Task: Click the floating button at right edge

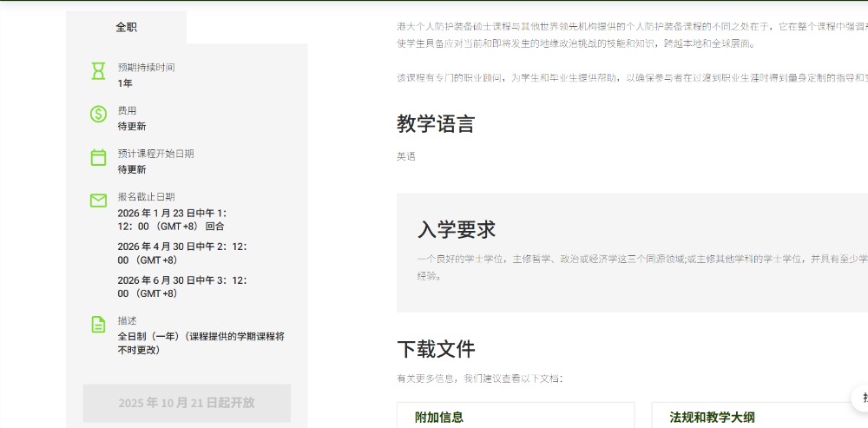Action: click(861, 398)
